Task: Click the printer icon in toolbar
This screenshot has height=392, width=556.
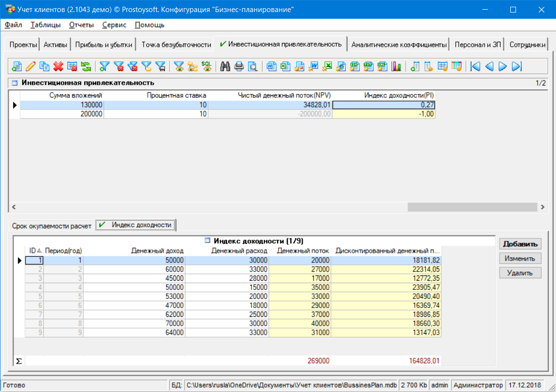Action: [x=239, y=66]
